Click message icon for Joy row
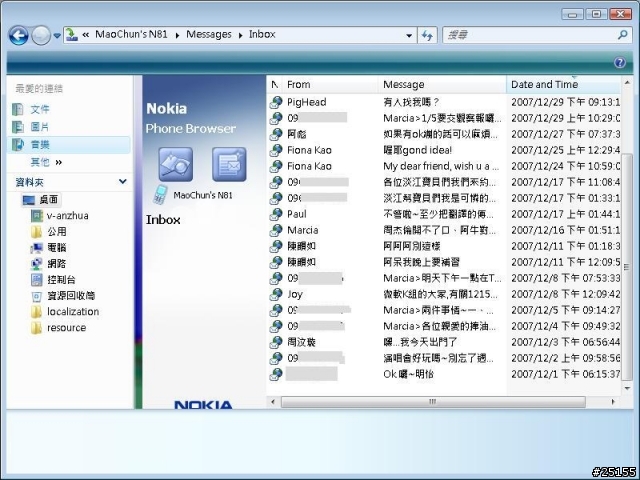The height and width of the screenshot is (480, 640). [276, 294]
